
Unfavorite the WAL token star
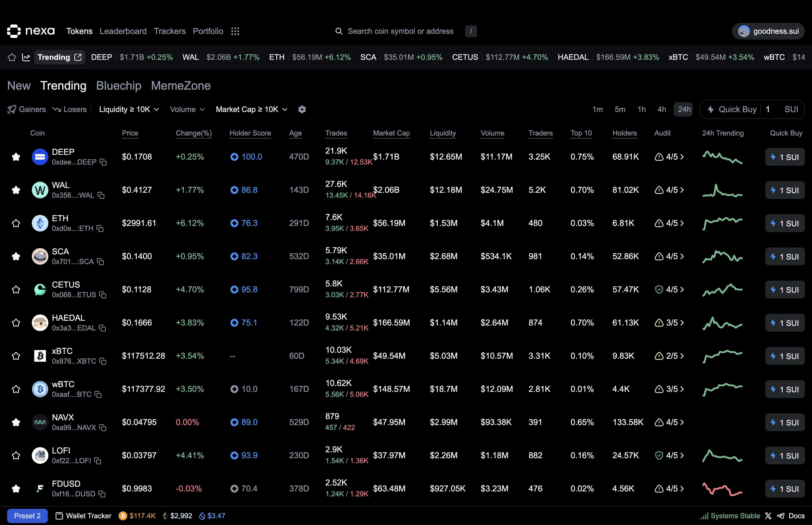[16, 190]
